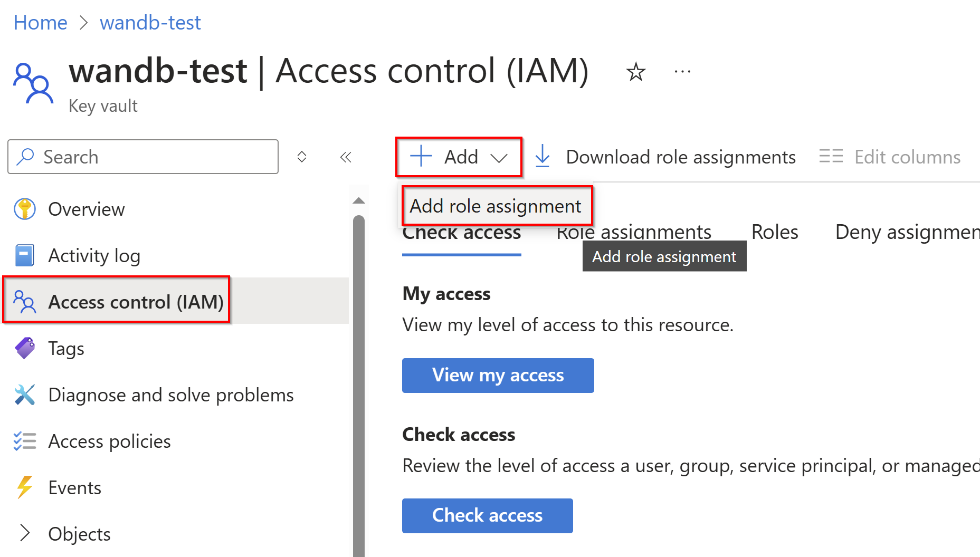Click the View my access button
980x557 pixels.
498,376
